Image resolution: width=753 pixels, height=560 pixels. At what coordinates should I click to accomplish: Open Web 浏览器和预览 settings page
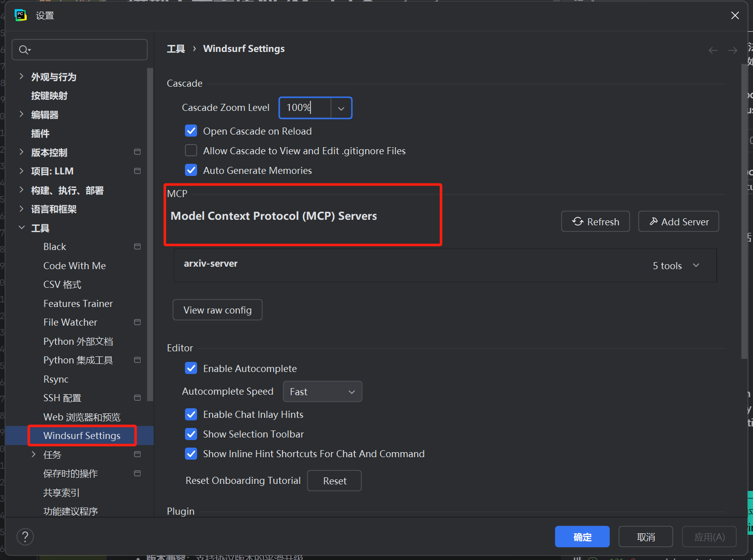82,417
